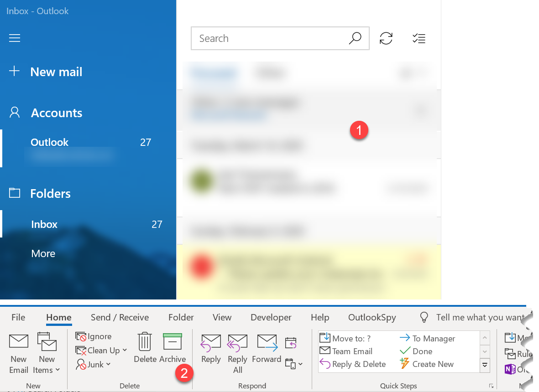Click the Tell me what you want box
The image size is (539, 392).
[x=481, y=317]
